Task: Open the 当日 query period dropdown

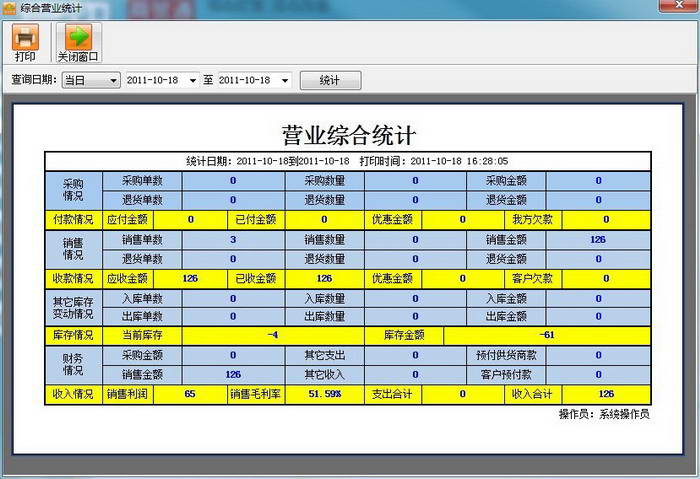Action: point(91,80)
